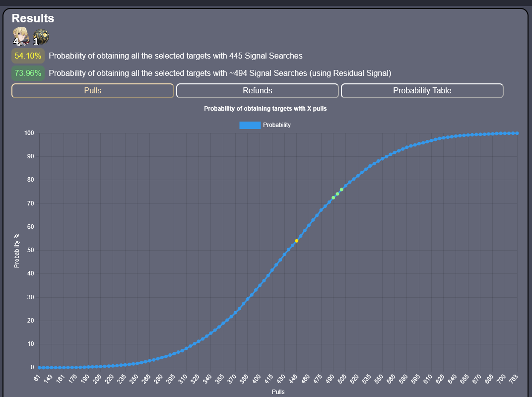Click the 61 label on the x-axis
532x397 pixels.
point(37,377)
